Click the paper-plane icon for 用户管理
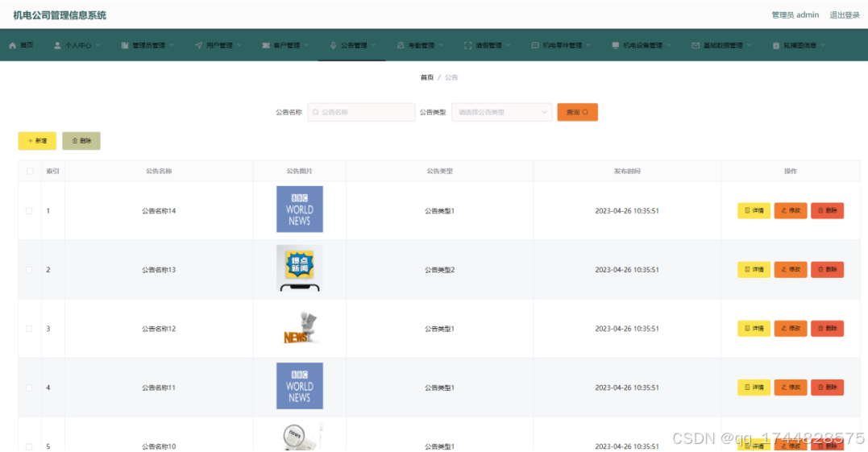868x452 pixels. 199,45
